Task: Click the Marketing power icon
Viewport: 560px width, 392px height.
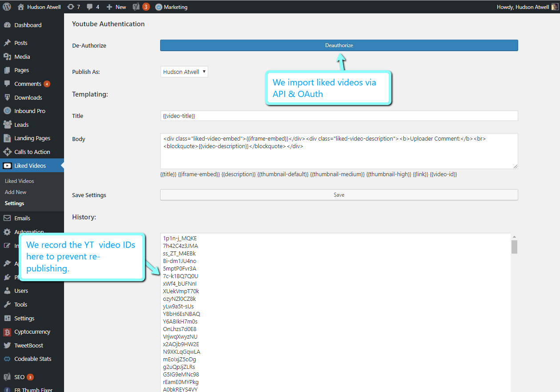Action: [x=159, y=7]
